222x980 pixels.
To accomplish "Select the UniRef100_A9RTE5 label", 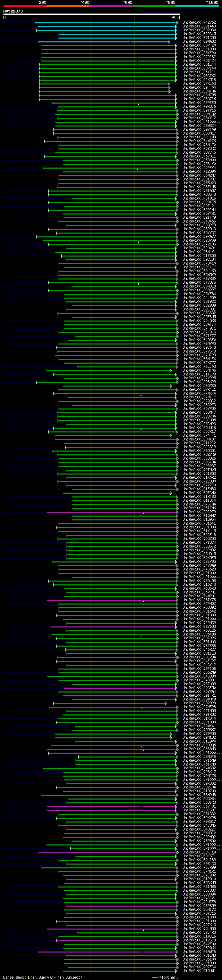I will click(x=199, y=103).
